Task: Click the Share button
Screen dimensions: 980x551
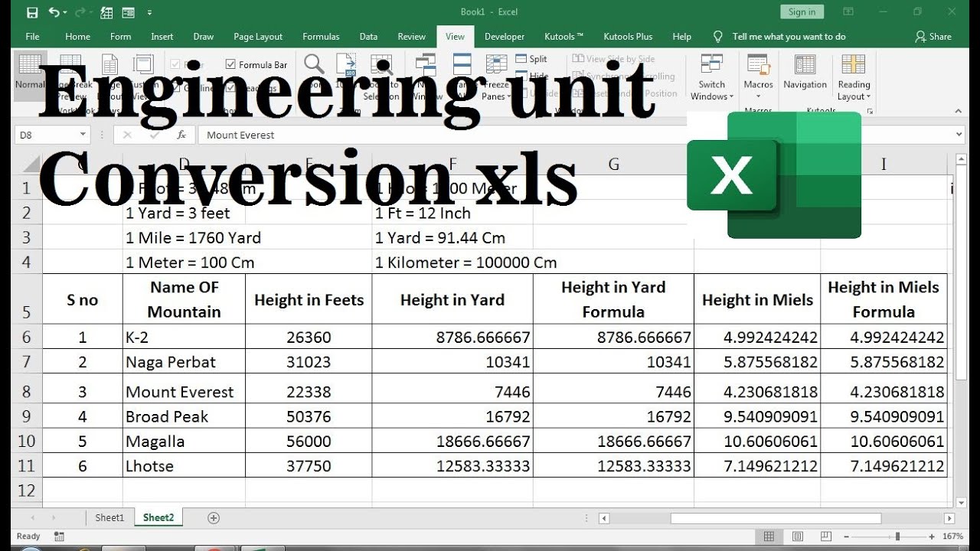Action: [x=933, y=37]
